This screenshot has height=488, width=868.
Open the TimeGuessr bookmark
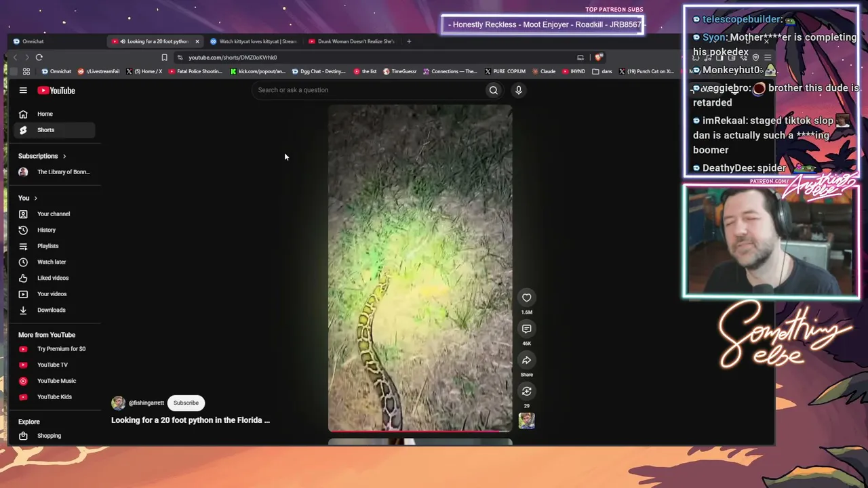400,71
